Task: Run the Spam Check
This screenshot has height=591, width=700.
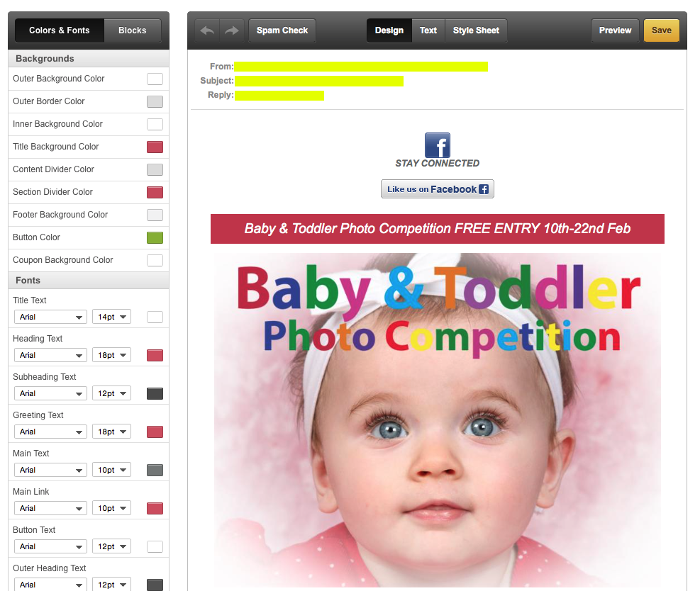Action: (282, 30)
